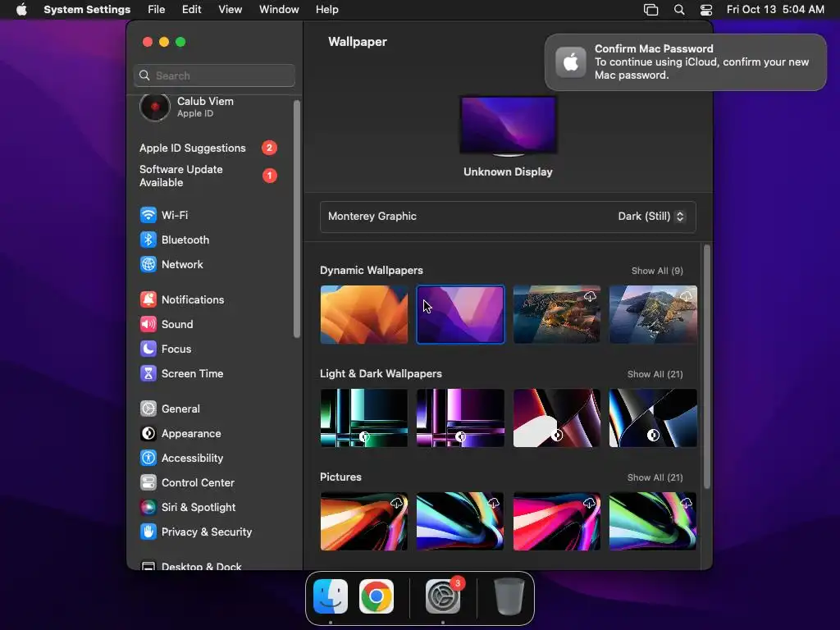Open Software Update Available
840x630 pixels.
pyautogui.click(x=208, y=176)
